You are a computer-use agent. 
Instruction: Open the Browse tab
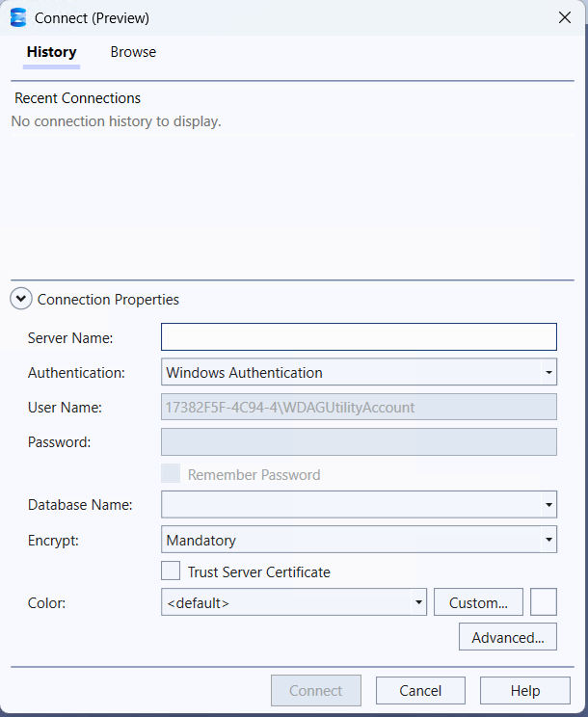click(133, 52)
